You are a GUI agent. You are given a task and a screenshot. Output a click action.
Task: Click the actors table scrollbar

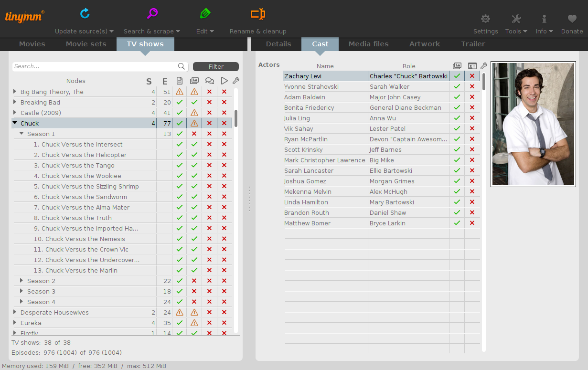(484, 81)
